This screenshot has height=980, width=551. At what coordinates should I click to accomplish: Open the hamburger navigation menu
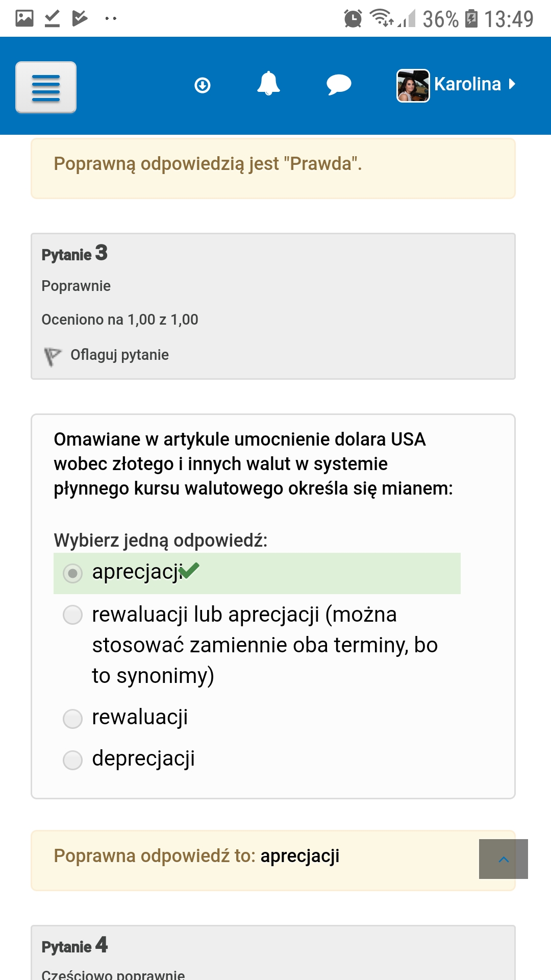pos(46,87)
